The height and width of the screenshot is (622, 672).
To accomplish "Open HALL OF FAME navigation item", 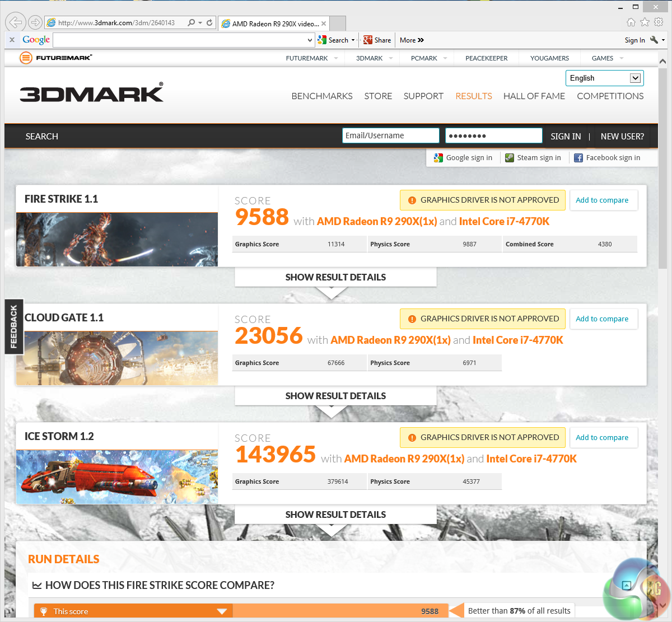I will (534, 96).
